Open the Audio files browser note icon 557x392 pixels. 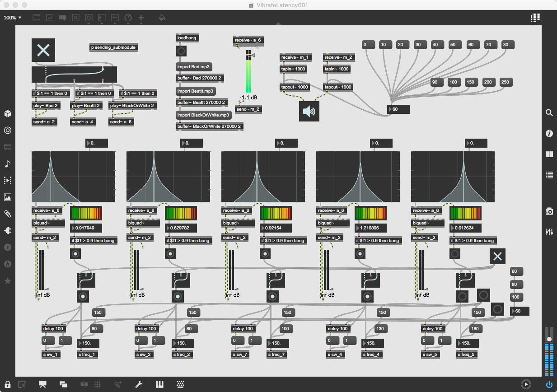(7, 163)
